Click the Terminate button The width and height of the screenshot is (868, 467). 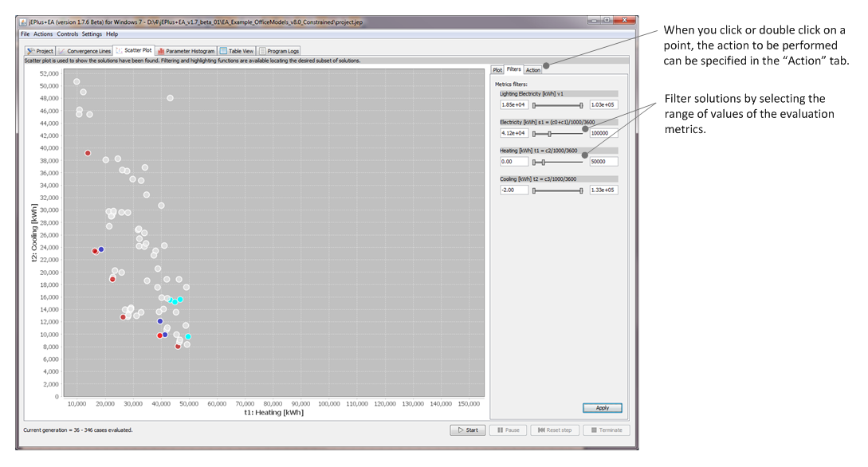(x=606, y=430)
